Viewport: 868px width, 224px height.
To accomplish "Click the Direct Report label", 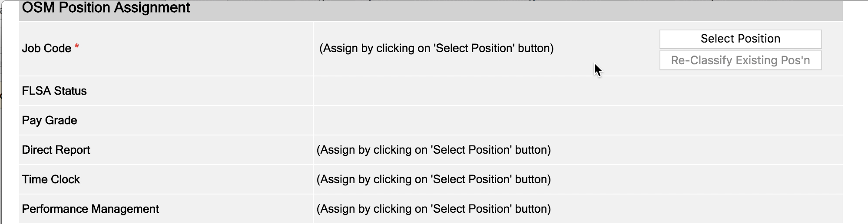I will click(x=56, y=150).
